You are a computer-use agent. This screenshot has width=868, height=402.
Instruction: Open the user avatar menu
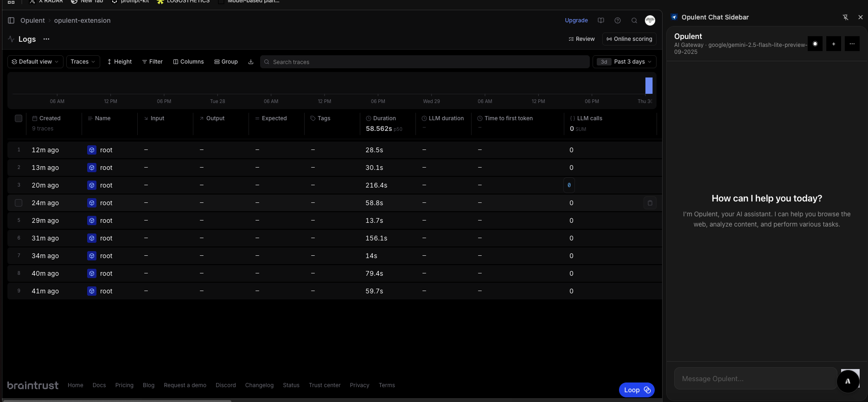[650, 20]
